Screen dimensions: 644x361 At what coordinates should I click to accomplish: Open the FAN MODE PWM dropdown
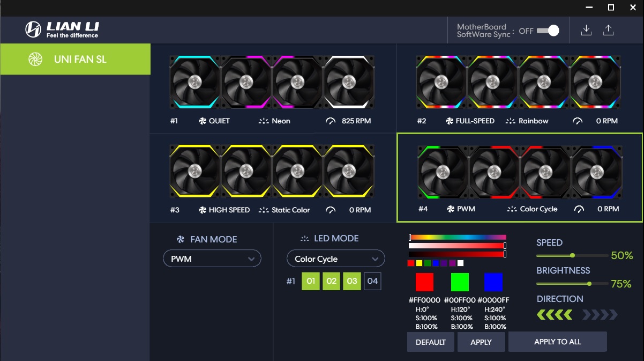(212, 259)
